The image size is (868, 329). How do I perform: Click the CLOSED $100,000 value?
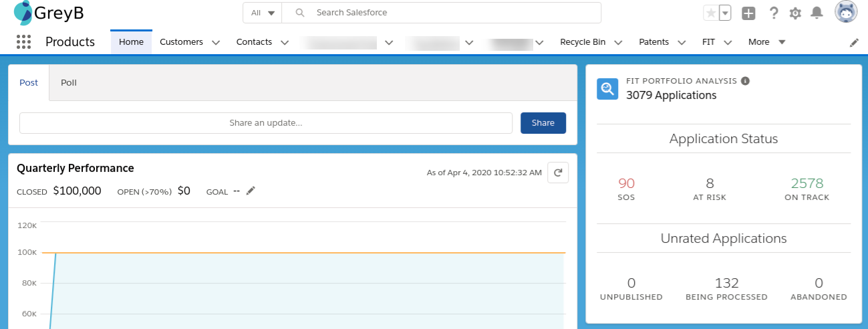coord(77,191)
